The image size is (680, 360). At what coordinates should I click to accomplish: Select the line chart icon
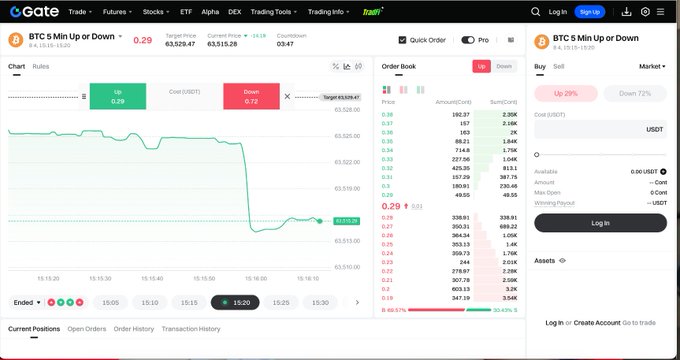(347, 66)
